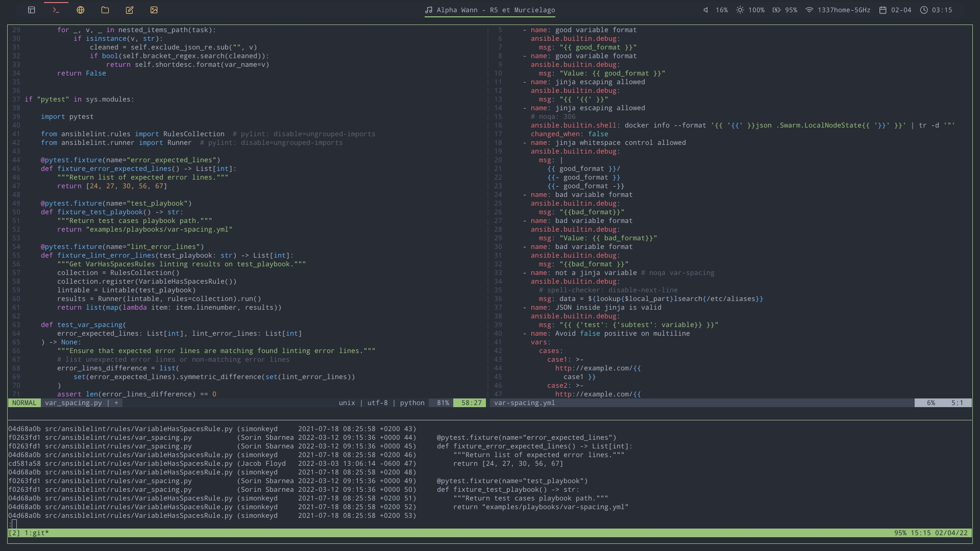Image resolution: width=980 pixels, height=551 pixels.
Task: Click the volume speaker icon
Action: 706,10
